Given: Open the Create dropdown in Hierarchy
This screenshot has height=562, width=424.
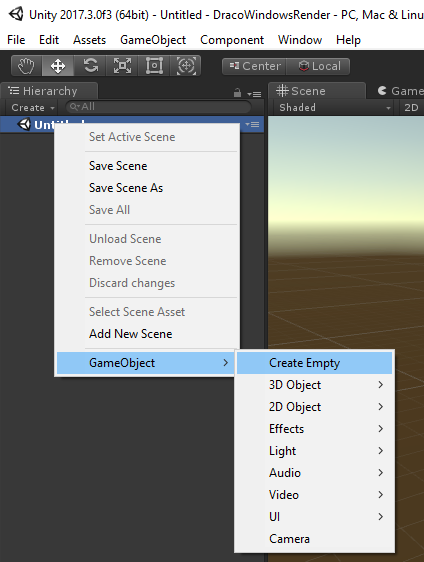Looking at the screenshot, I should (x=33, y=108).
